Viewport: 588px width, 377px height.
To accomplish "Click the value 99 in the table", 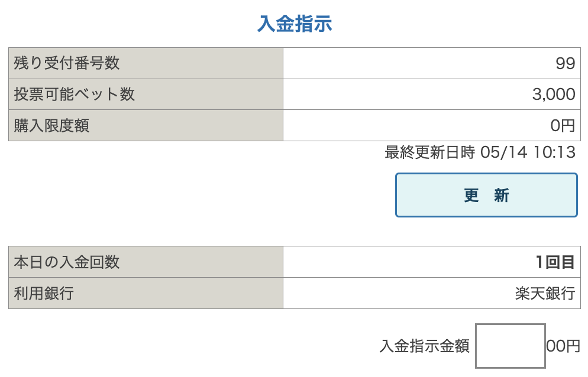I will coord(565,64).
